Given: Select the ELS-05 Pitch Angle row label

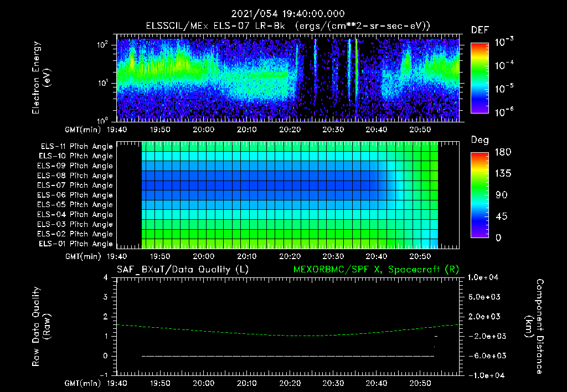Looking at the screenshot, I should (x=75, y=205).
